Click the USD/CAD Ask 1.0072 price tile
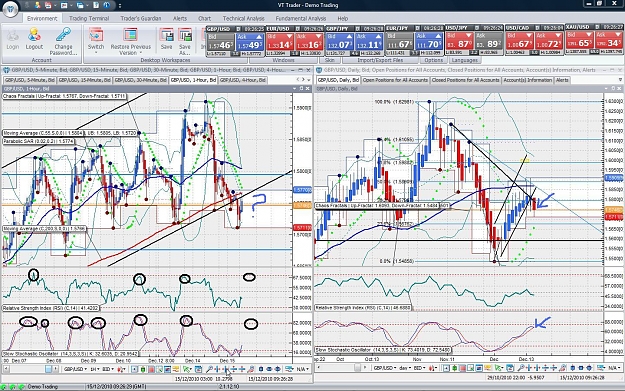 [550, 42]
